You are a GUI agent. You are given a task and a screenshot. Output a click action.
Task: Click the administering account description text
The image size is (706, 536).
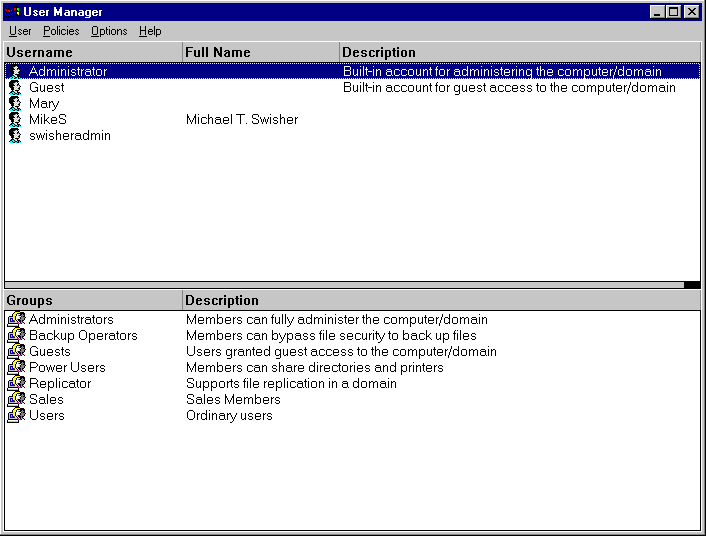[502, 71]
